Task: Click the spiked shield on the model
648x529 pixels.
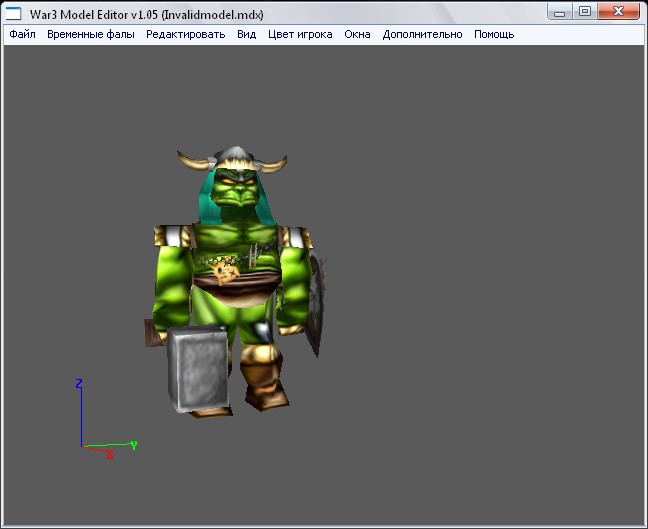Action: pyautogui.click(x=317, y=302)
